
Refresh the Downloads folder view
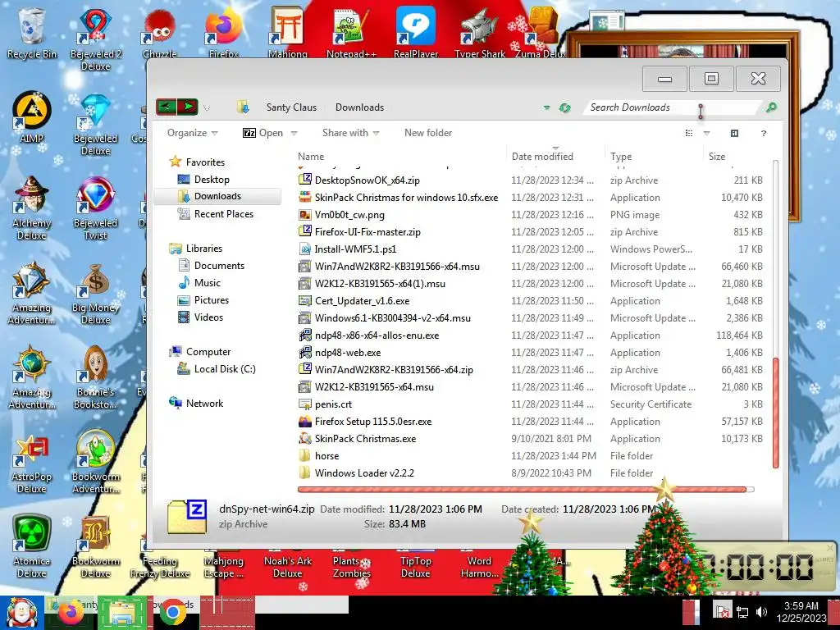(564, 107)
